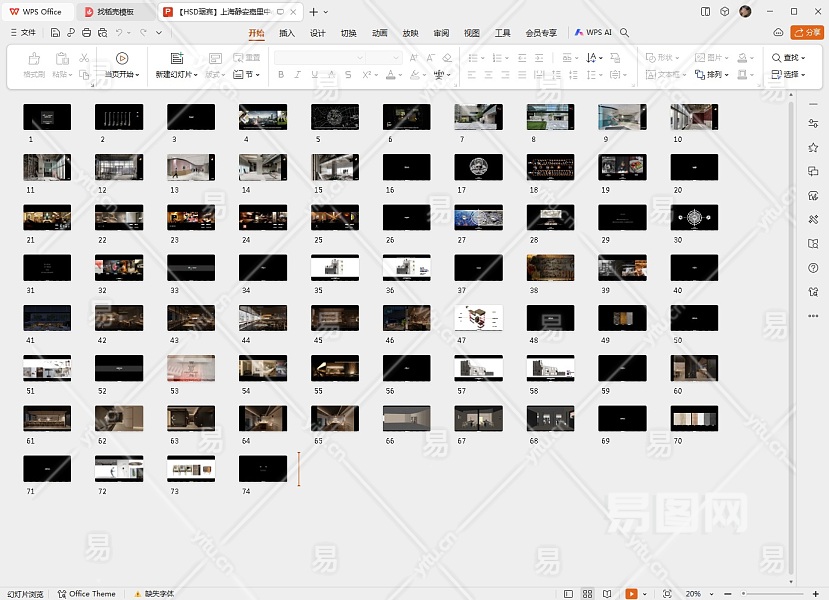This screenshot has width=829, height=600.
Task: Click the orange 分享 (Share) button
Action: coord(806,33)
